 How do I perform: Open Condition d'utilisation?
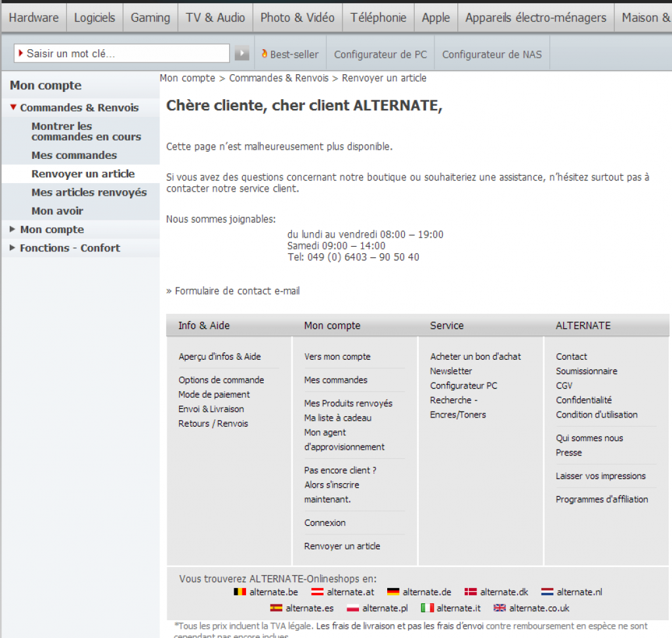point(597,415)
